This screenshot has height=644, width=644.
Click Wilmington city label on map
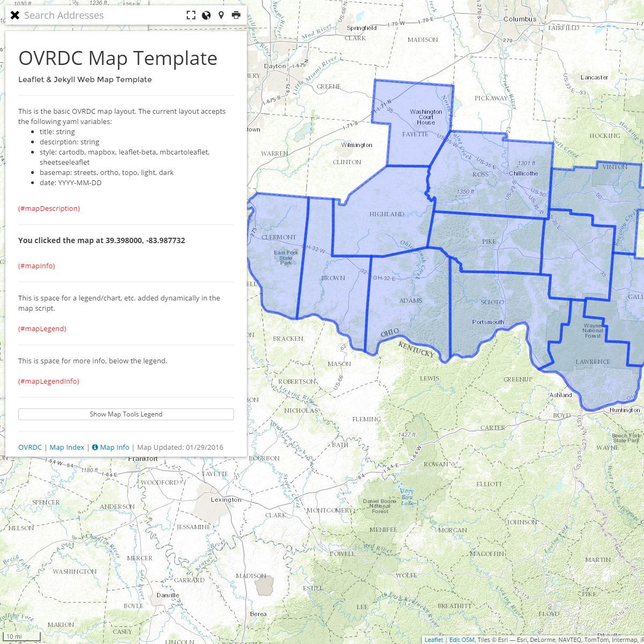(357, 145)
